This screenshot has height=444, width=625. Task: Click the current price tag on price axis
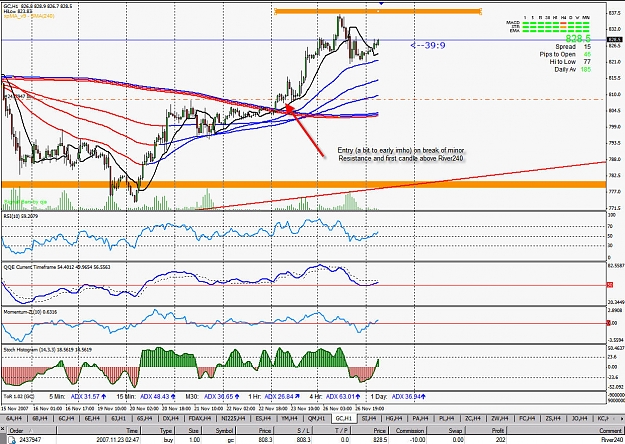click(x=614, y=39)
